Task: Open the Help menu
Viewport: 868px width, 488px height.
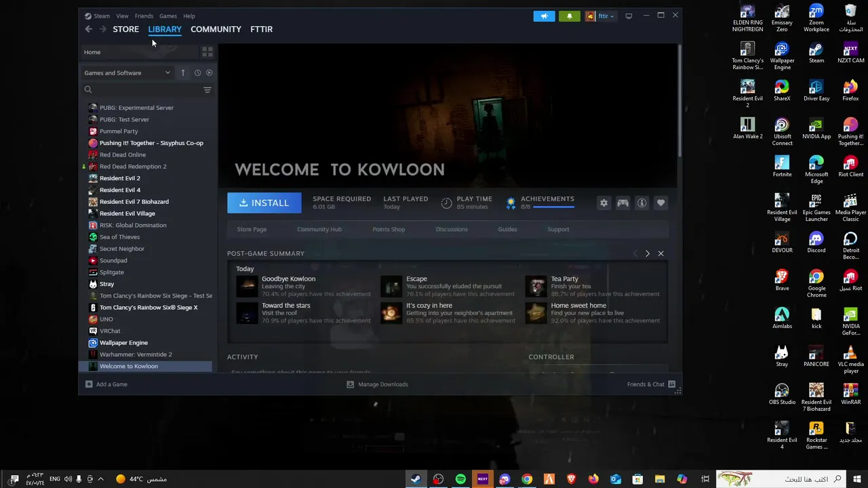Action: (189, 16)
